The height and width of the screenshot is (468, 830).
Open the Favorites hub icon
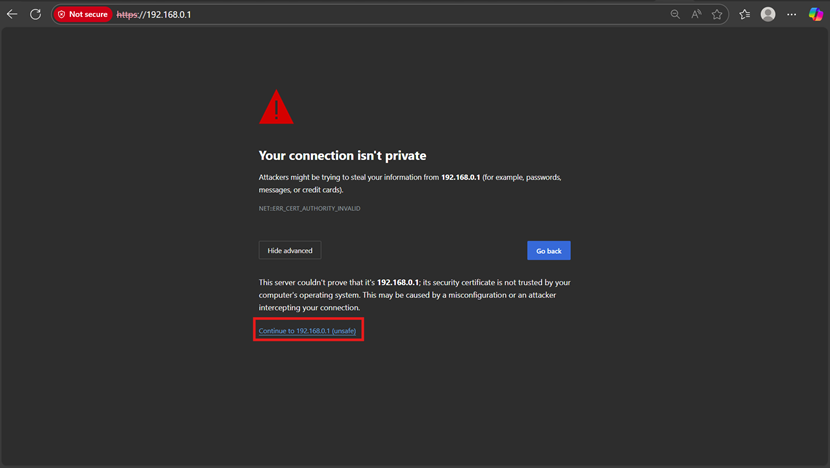(744, 15)
